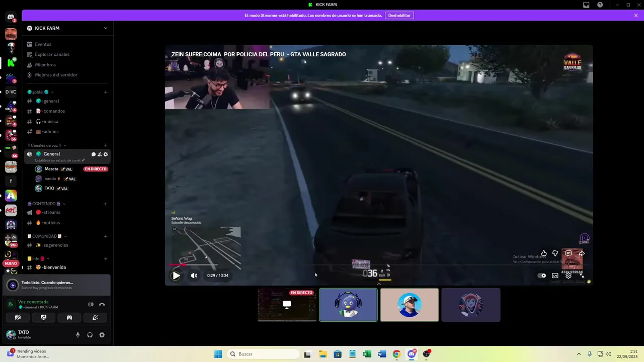Open user settings gear

(x=102, y=335)
